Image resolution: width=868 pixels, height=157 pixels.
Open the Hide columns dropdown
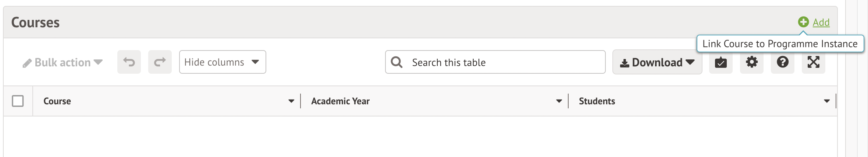[223, 62]
